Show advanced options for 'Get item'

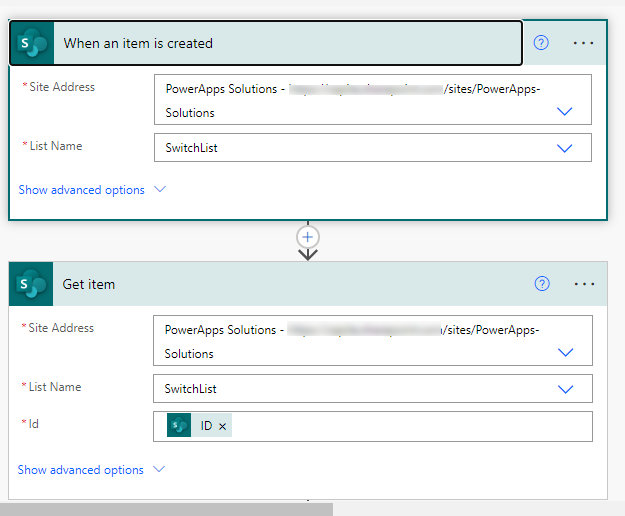pyautogui.click(x=91, y=470)
